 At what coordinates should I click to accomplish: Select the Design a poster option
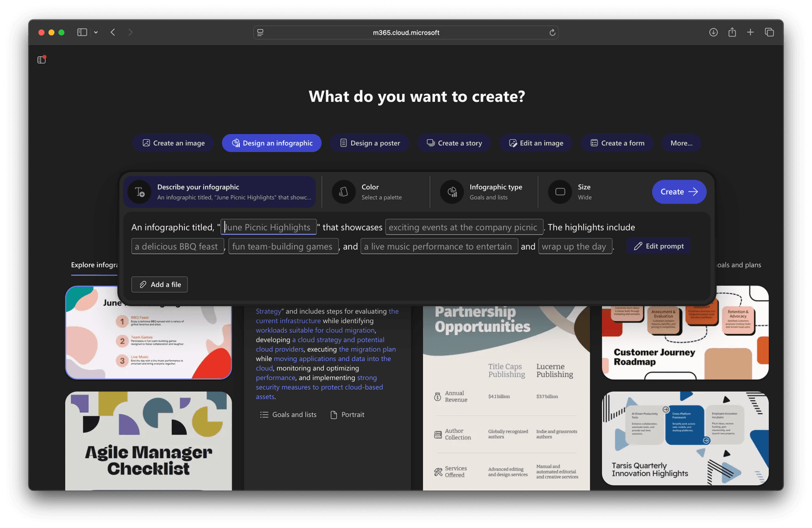pyautogui.click(x=370, y=143)
